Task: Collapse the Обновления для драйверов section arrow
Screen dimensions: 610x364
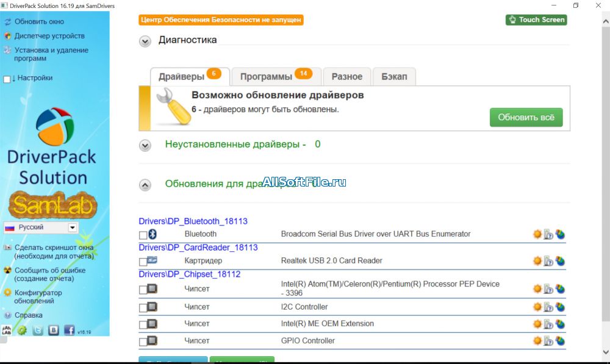Action: [x=145, y=185]
